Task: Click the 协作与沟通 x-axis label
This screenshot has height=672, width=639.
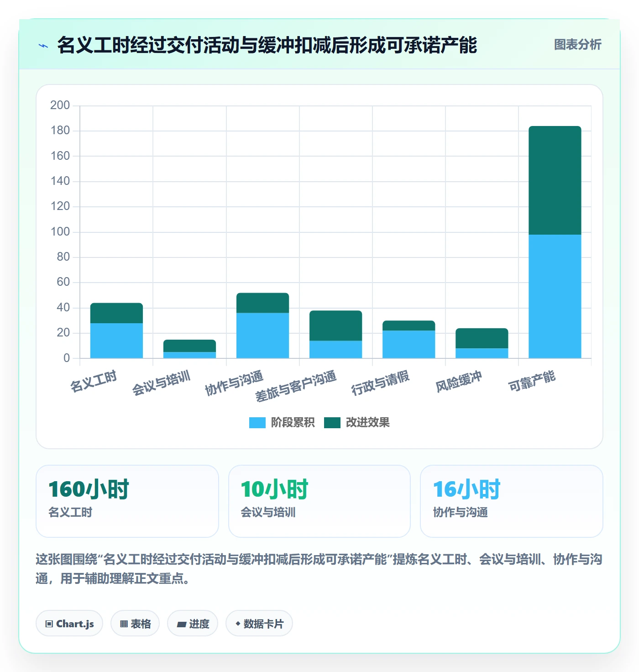Action: tap(234, 383)
